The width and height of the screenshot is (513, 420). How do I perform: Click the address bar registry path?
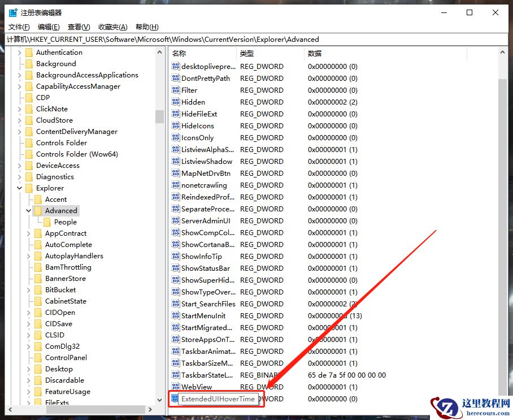pos(169,40)
